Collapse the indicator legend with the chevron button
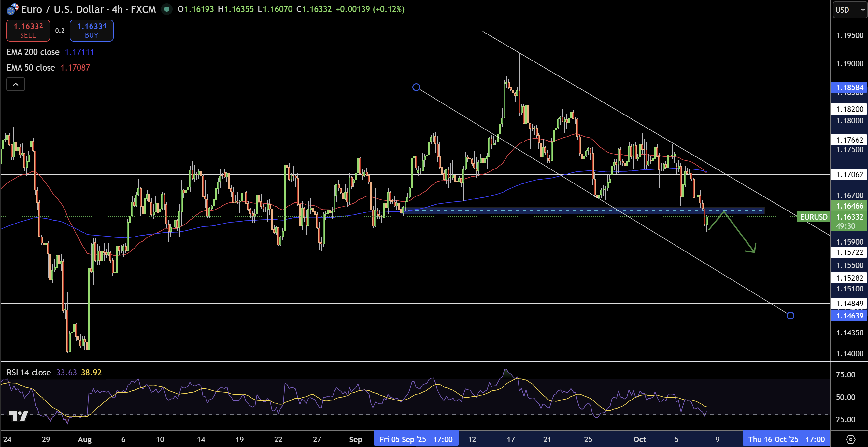This screenshot has width=868, height=447. [16, 85]
